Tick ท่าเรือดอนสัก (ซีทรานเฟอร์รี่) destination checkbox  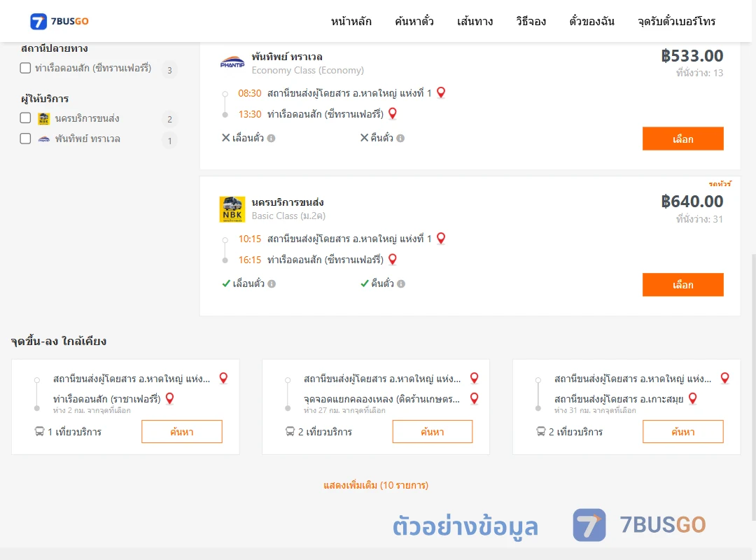point(26,68)
